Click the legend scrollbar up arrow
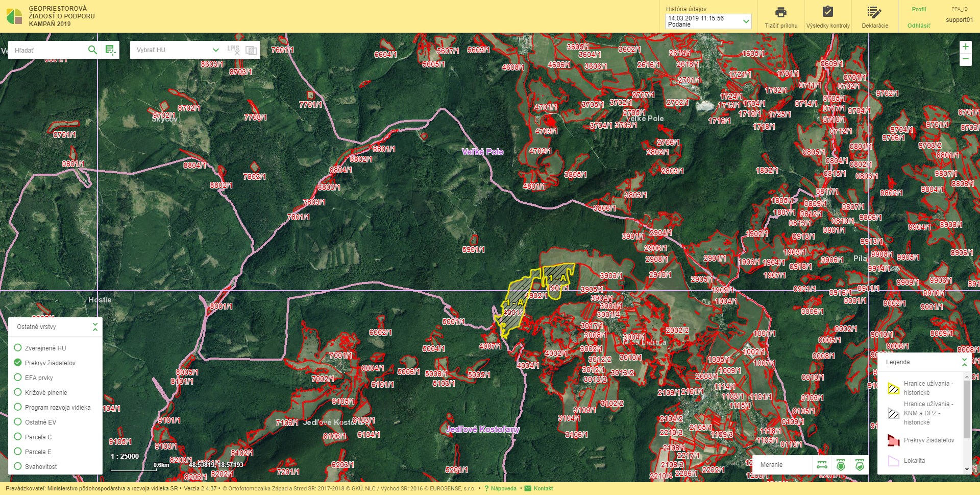This screenshot has height=495, width=980. pyautogui.click(x=967, y=376)
